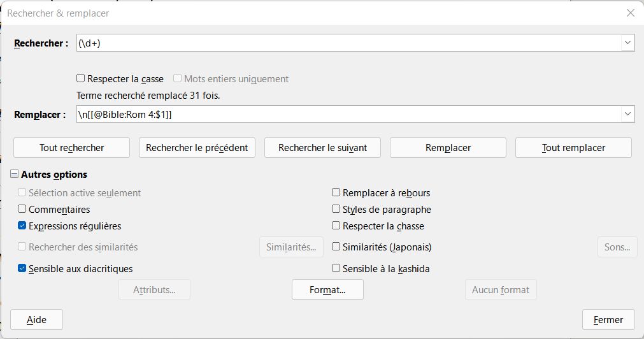Open the Rechercher field history dropdown
Screen dimensions: 644x339
coord(628,43)
